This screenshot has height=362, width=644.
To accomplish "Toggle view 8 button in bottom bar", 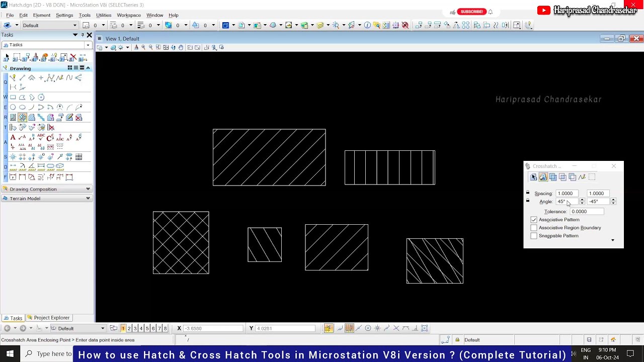I will 165,328.
